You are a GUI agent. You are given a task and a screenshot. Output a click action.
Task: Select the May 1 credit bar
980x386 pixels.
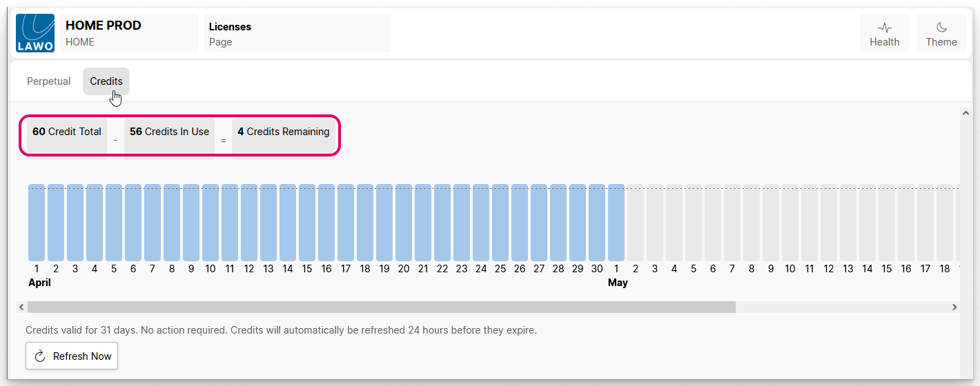pyautogui.click(x=616, y=223)
